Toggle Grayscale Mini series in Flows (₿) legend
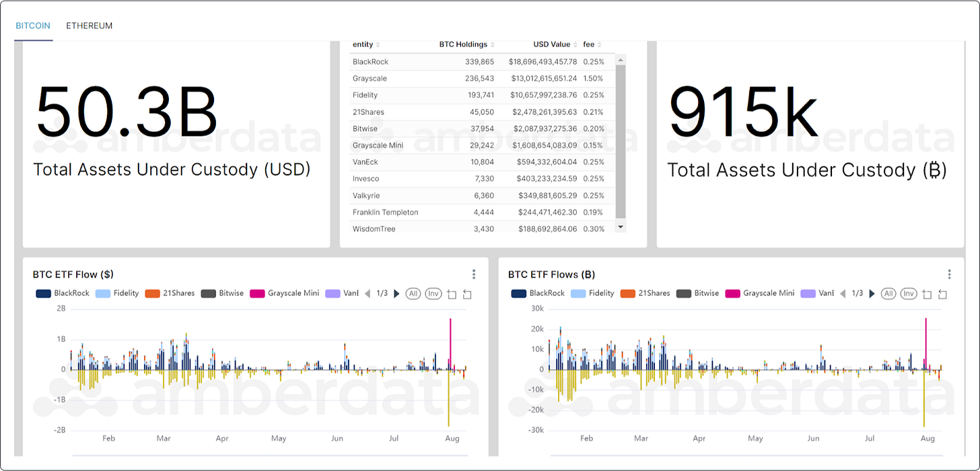 coord(759,293)
